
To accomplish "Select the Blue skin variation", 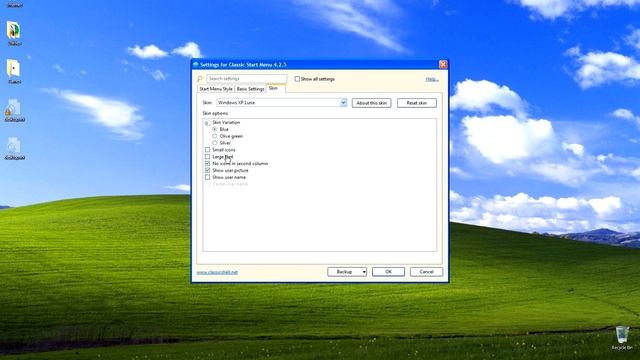I will [x=215, y=129].
